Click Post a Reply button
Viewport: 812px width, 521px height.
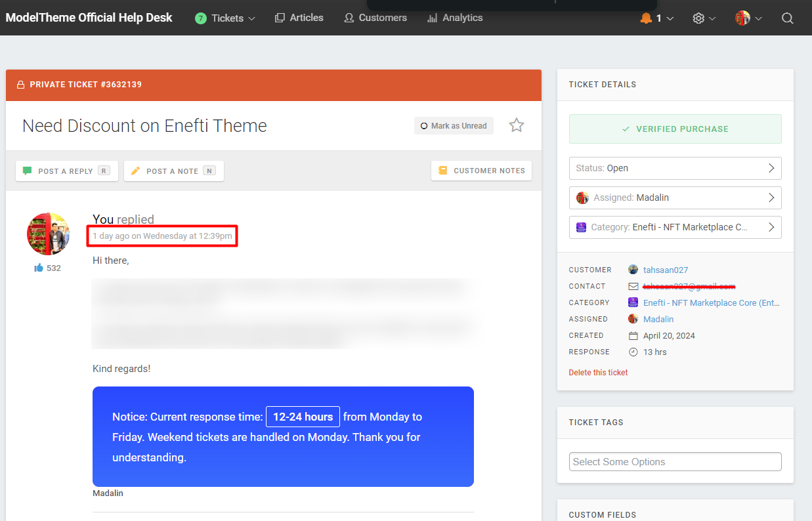tap(67, 171)
